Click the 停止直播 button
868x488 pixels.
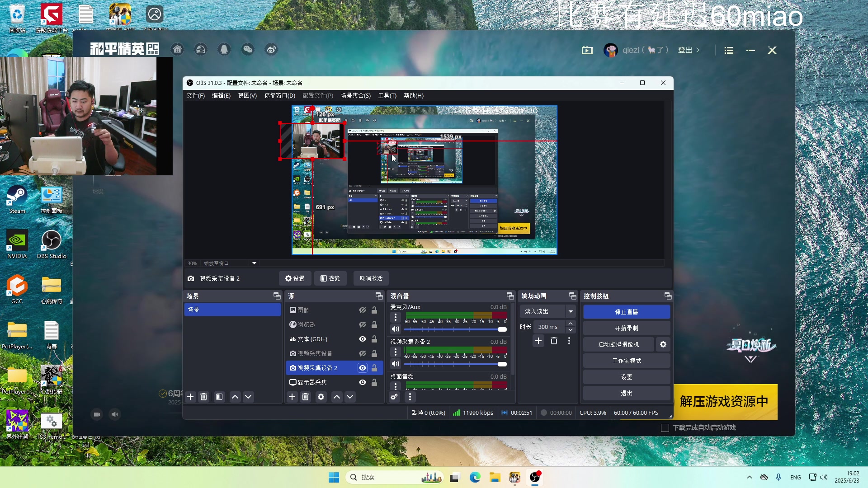pos(627,312)
